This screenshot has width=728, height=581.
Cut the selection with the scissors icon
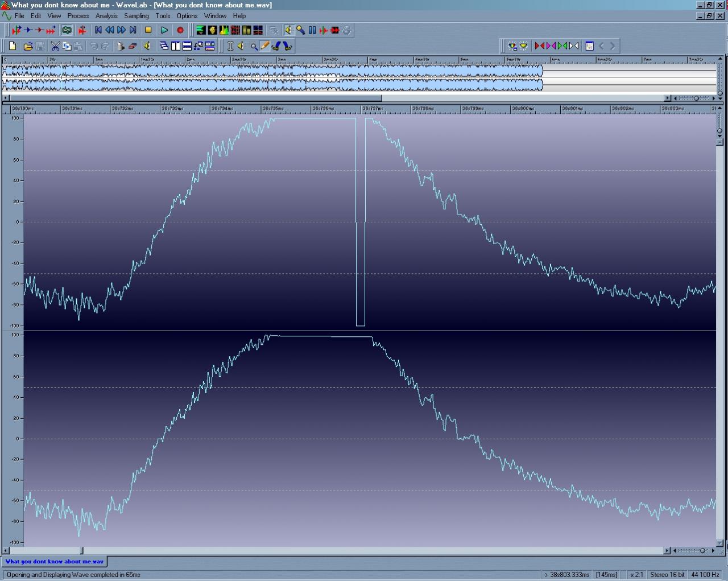(x=55, y=46)
